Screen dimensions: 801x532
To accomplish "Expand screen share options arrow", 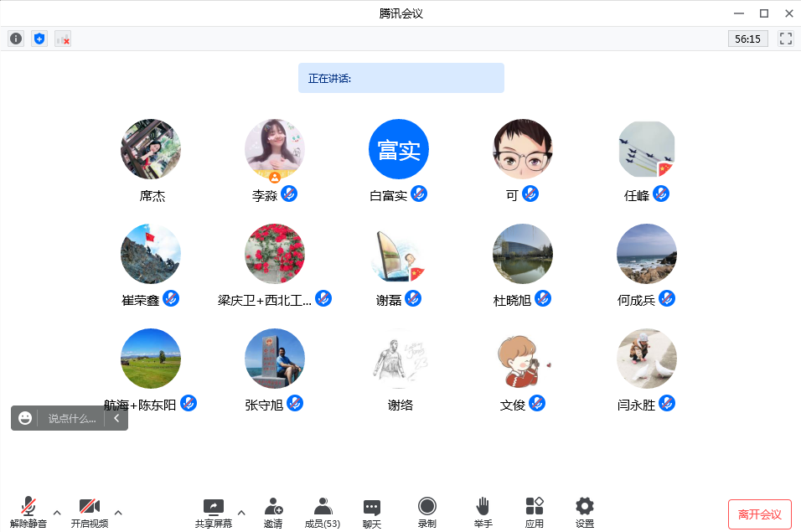I will [241, 513].
